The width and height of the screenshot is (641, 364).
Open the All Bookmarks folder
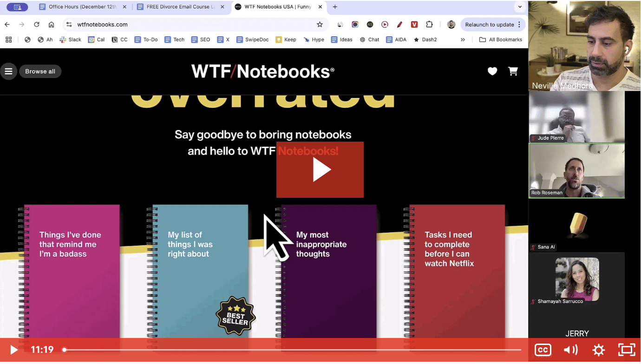pos(500,39)
